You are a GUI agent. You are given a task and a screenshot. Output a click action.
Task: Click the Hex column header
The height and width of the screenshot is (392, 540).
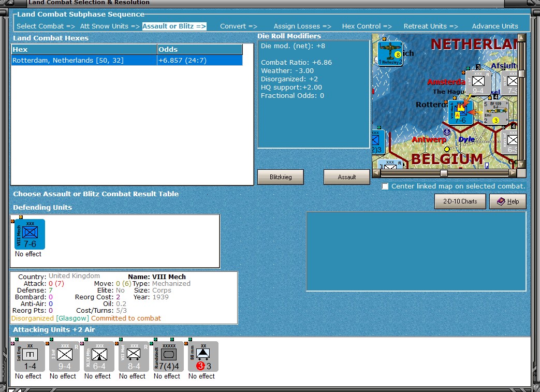pyautogui.click(x=84, y=49)
